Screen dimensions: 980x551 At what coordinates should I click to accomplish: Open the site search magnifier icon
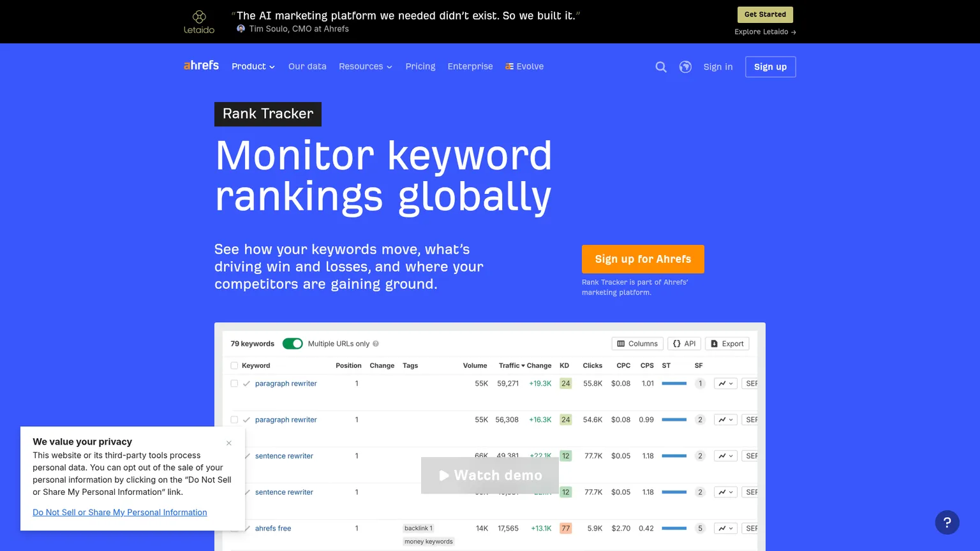click(x=661, y=67)
